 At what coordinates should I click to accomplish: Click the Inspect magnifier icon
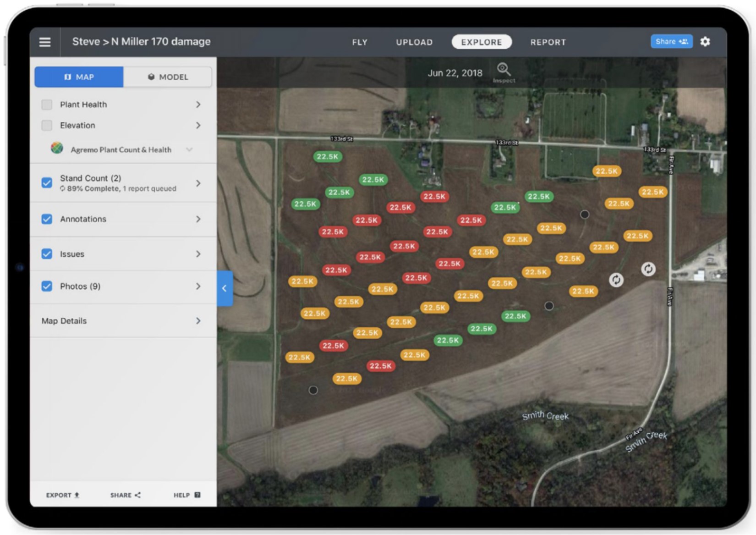pyautogui.click(x=504, y=70)
